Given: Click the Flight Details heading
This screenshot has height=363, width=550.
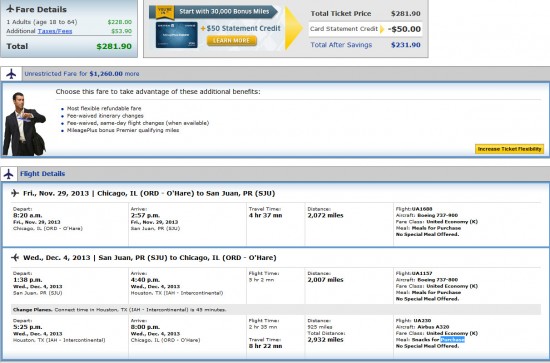Looking at the screenshot, I should coord(42,174).
